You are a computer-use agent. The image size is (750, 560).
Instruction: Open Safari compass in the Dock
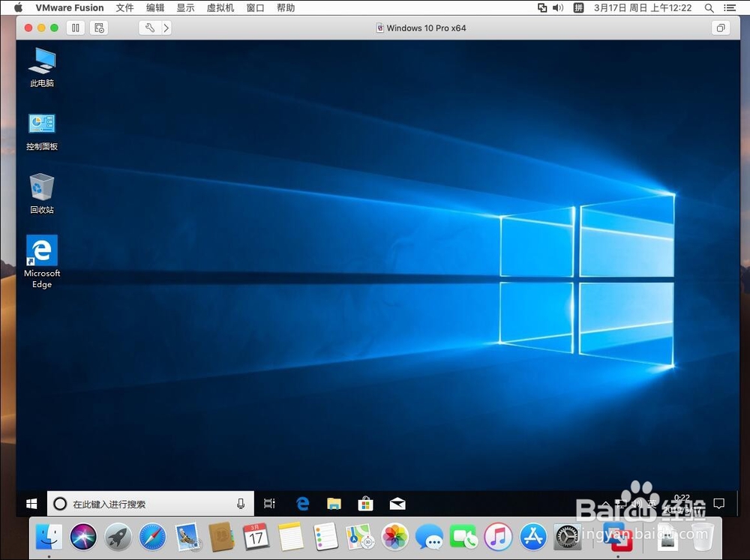(152, 536)
